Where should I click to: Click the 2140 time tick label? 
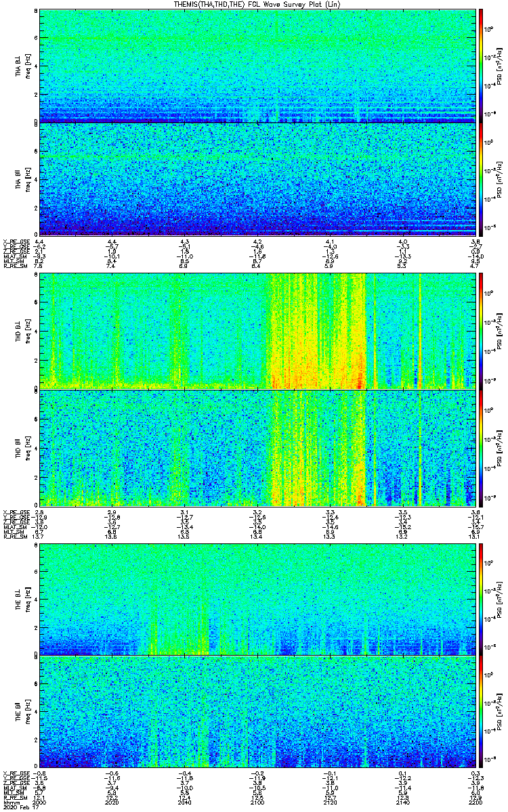(402, 803)
